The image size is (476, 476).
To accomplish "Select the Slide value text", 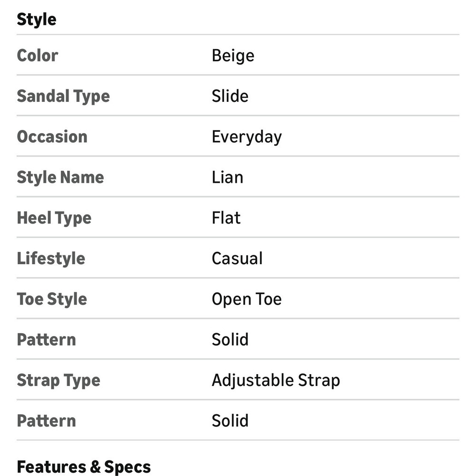I will click(x=230, y=96).
